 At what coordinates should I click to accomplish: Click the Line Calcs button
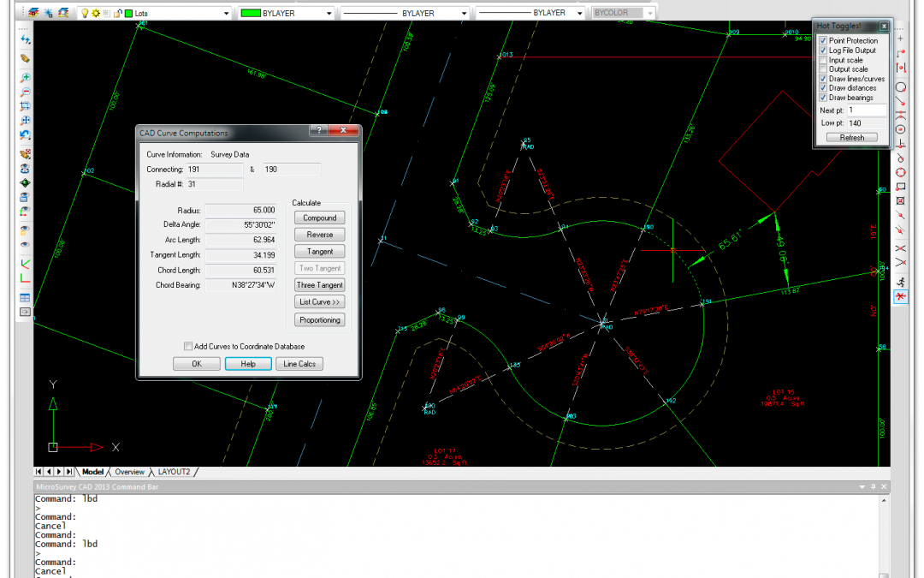pos(299,364)
